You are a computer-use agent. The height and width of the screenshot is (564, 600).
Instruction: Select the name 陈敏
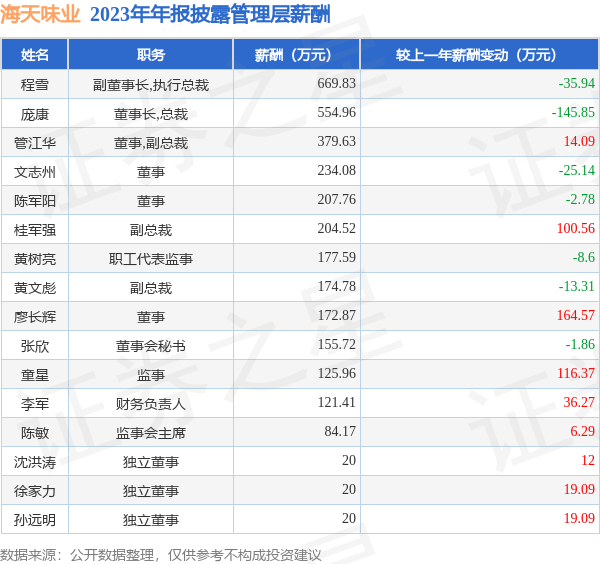pos(35,433)
